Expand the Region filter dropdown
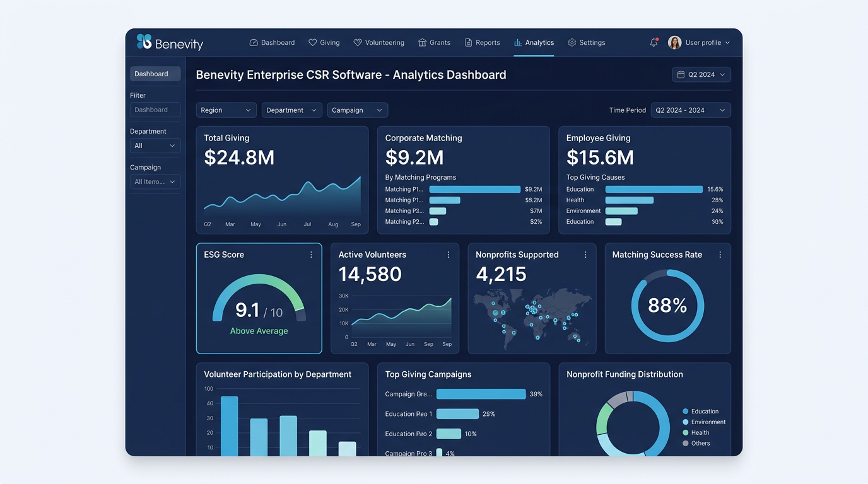This screenshot has height=484, width=868. click(x=225, y=110)
